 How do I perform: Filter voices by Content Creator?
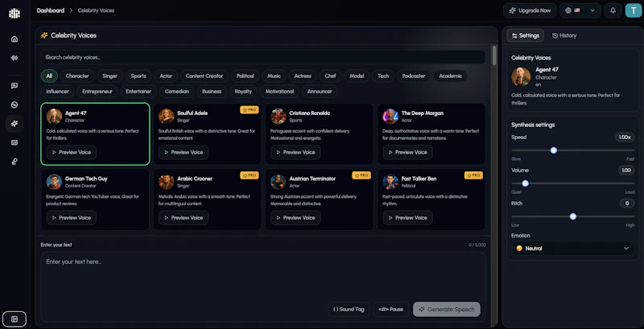204,76
